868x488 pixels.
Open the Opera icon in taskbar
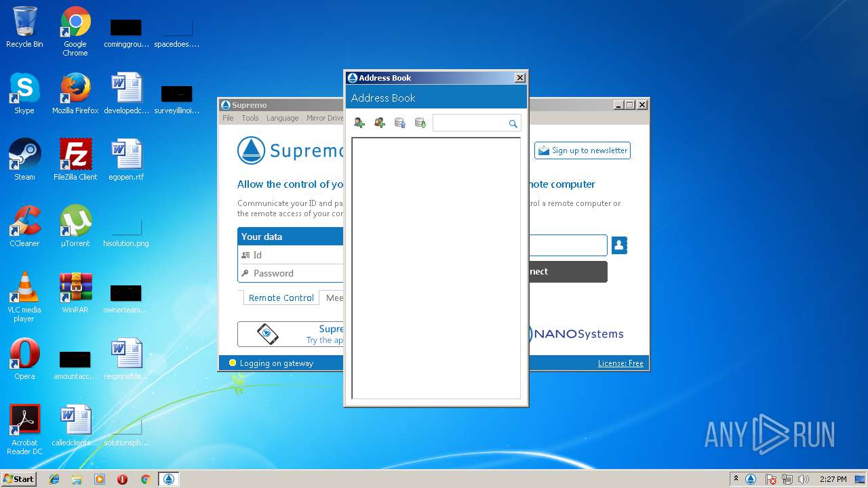pos(122,479)
